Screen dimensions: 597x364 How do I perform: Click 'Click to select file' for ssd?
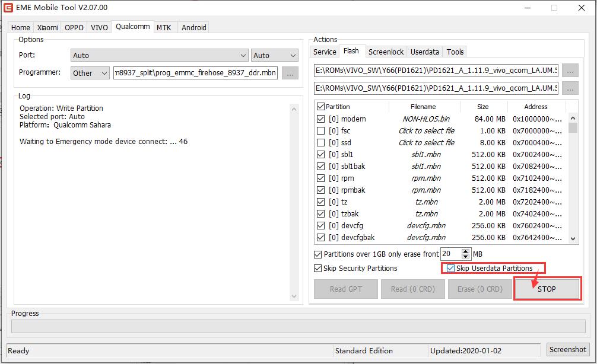pyautogui.click(x=427, y=143)
